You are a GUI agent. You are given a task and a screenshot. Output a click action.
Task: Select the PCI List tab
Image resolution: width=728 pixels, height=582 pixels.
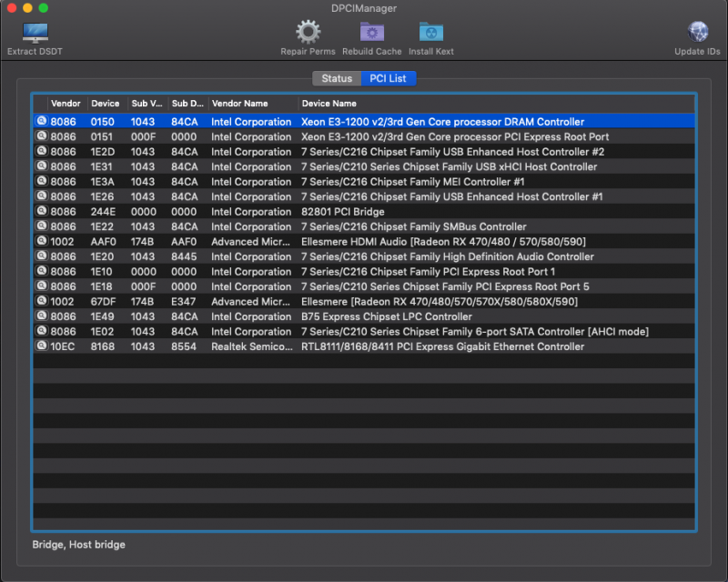coord(388,79)
